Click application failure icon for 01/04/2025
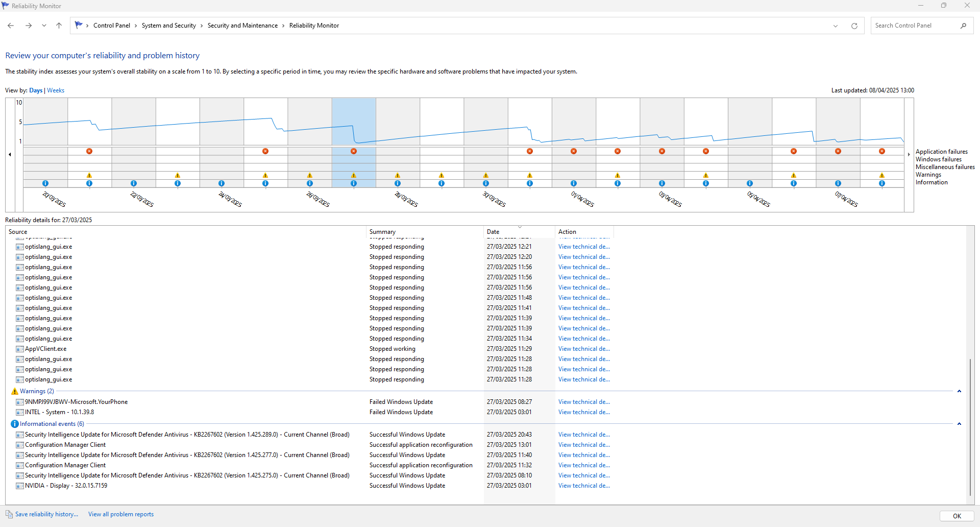Screen dimensions: 980x527 click(x=574, y=151)
